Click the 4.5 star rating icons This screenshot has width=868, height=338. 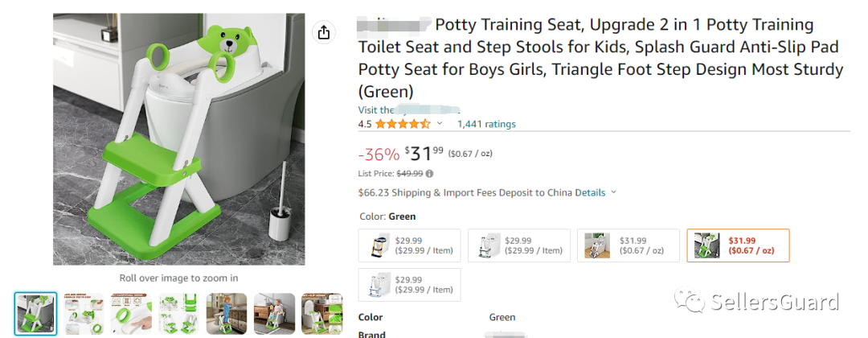click(x=403, y=124)
